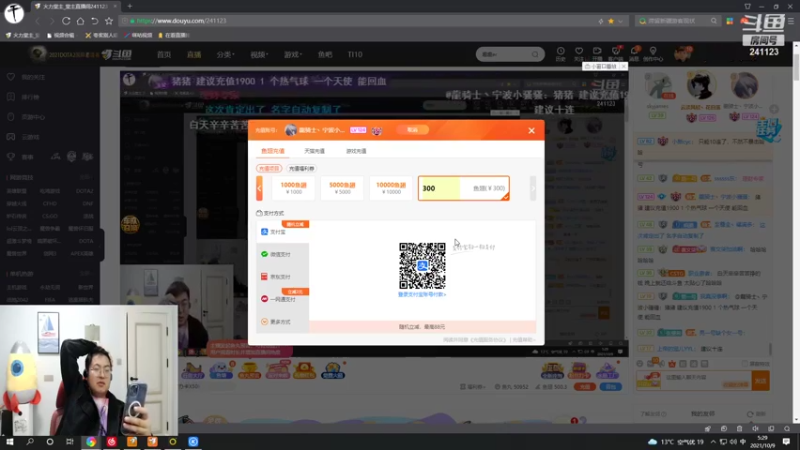Click the favorites star outline beside the address bar
The height and width of the screenshot is (450, 800).
click(x=109, y=21)
